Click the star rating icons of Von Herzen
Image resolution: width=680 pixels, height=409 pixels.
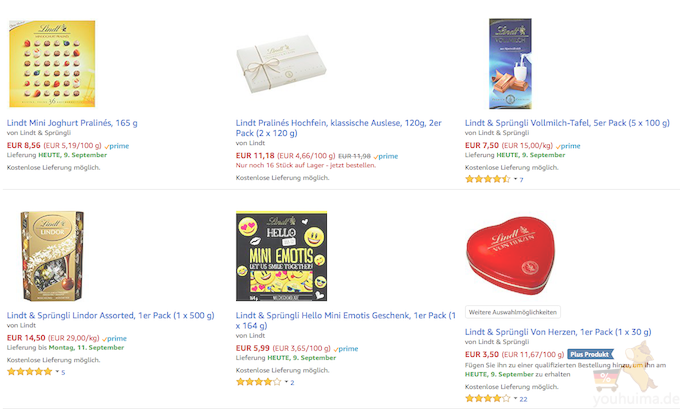(x=487, y=398)
